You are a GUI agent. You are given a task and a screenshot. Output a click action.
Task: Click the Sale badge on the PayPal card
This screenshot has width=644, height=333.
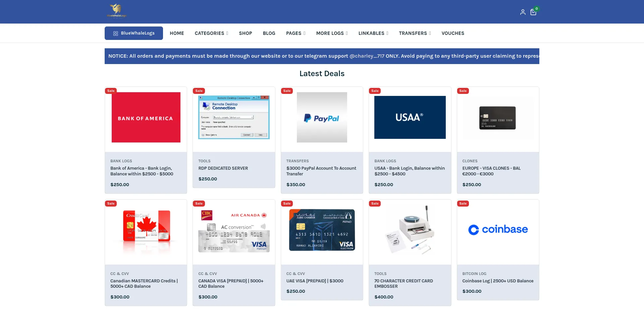tap(287, 91)
